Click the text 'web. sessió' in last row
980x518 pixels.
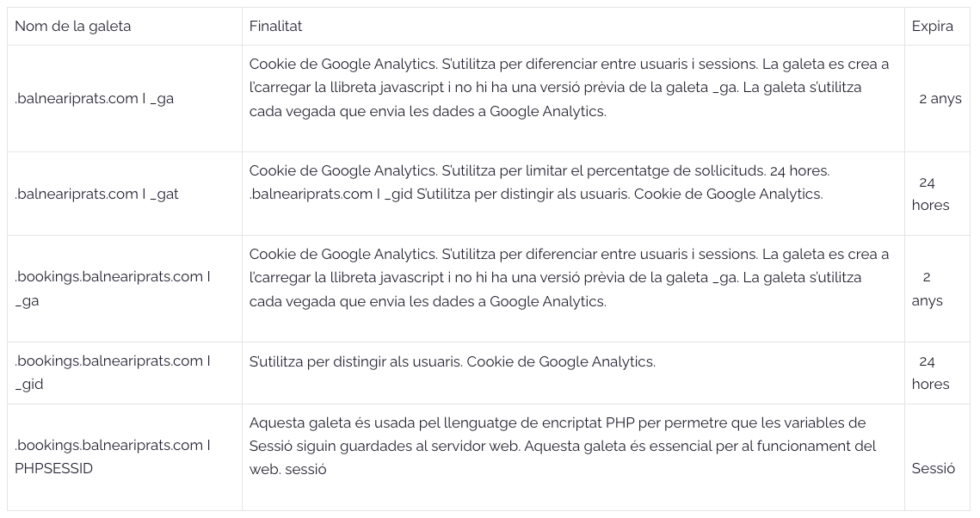tap(287, 469)
